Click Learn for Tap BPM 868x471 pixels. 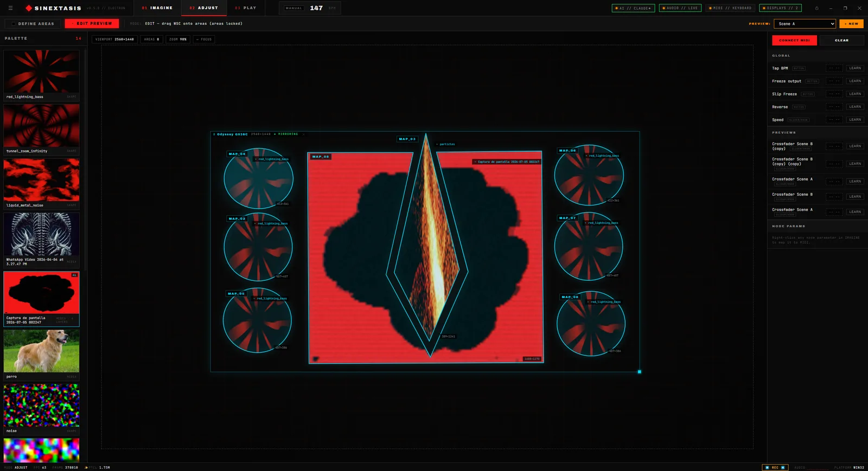click(x=855, y=68)
